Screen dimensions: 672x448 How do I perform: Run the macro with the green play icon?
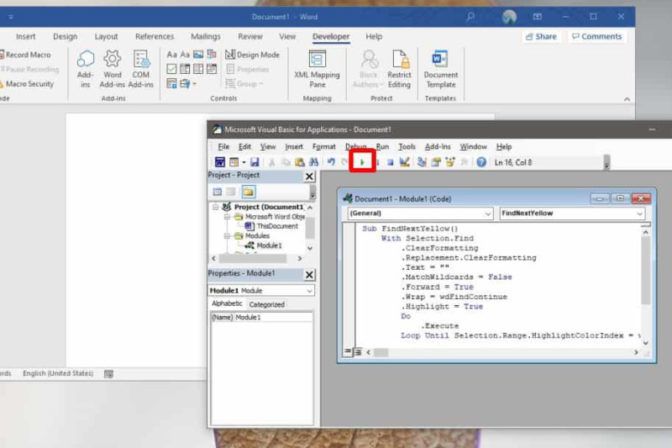click(362, 162)
